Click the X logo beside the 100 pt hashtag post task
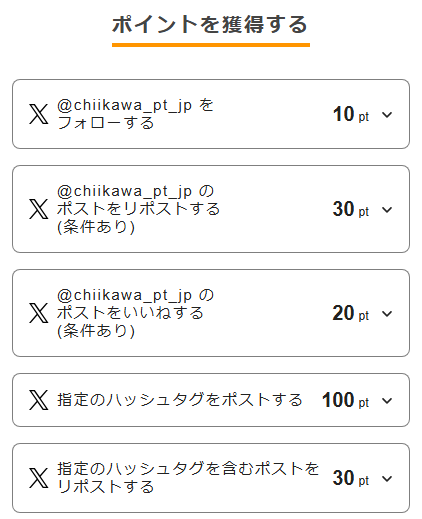The width and height of the screenshot is (422, 519). tap(39, 400)
